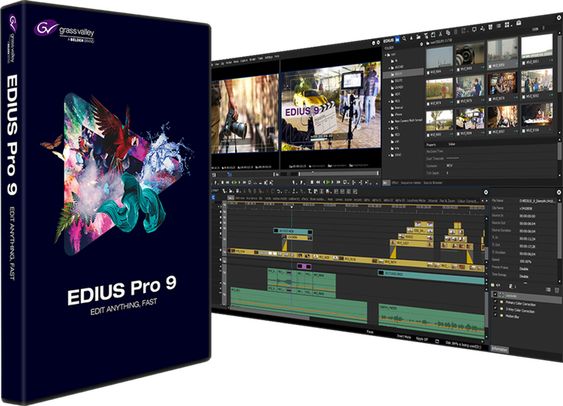
Task: Click the green play button under left player
Action: click(x=235, y=182)
